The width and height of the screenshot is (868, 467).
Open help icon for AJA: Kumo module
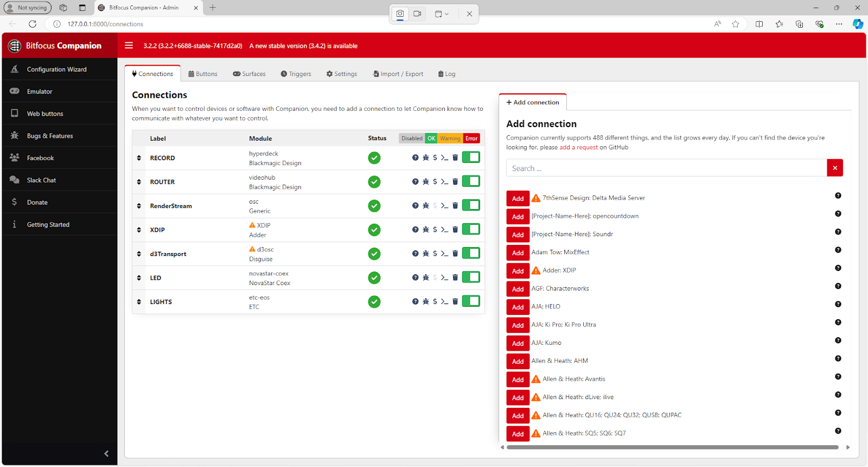coord(838,340)
